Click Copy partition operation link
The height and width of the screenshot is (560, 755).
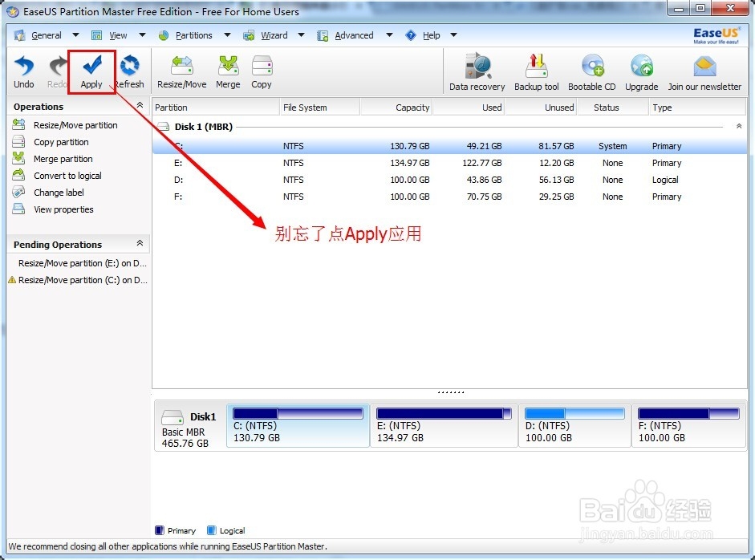pos(61,142)
